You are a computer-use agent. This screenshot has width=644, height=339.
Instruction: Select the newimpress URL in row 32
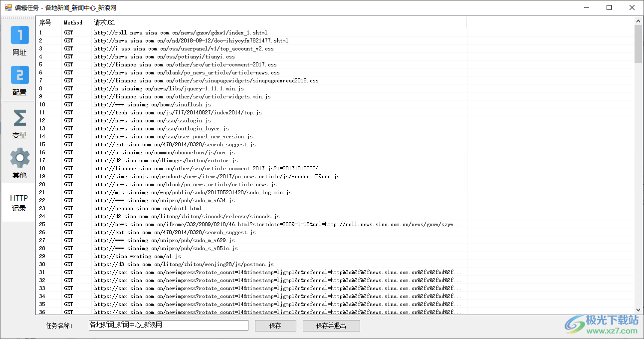point(277,280)
